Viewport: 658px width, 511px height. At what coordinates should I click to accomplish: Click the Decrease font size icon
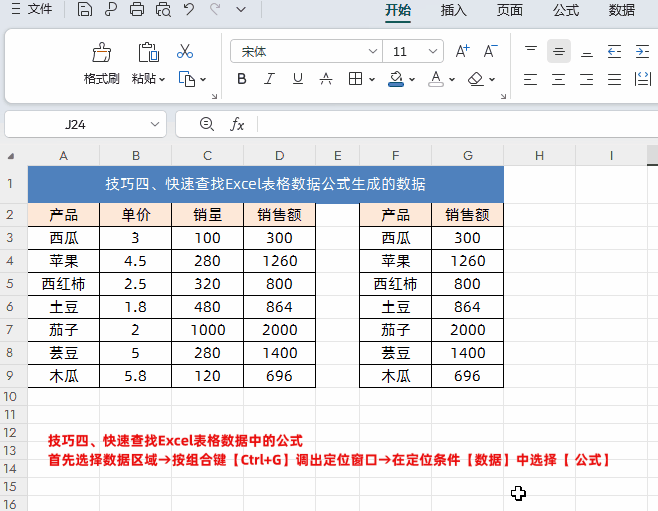coord(490,51)
